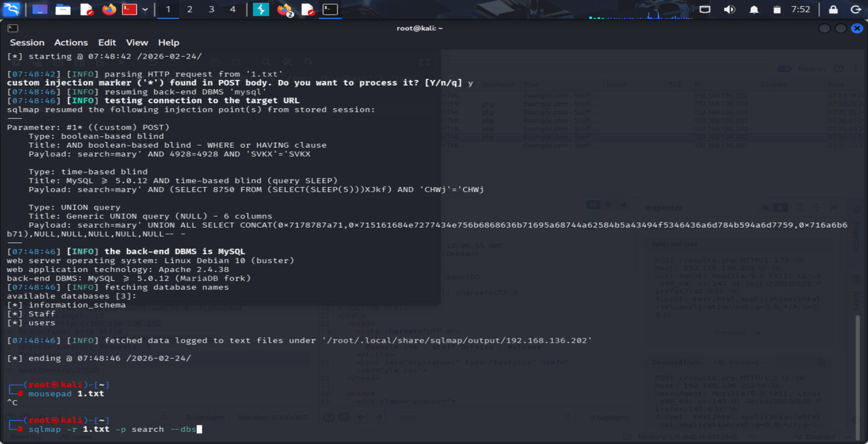
Task: Bring Burp Suite window to front from taskbar
Action: click(x=261, y=9)
